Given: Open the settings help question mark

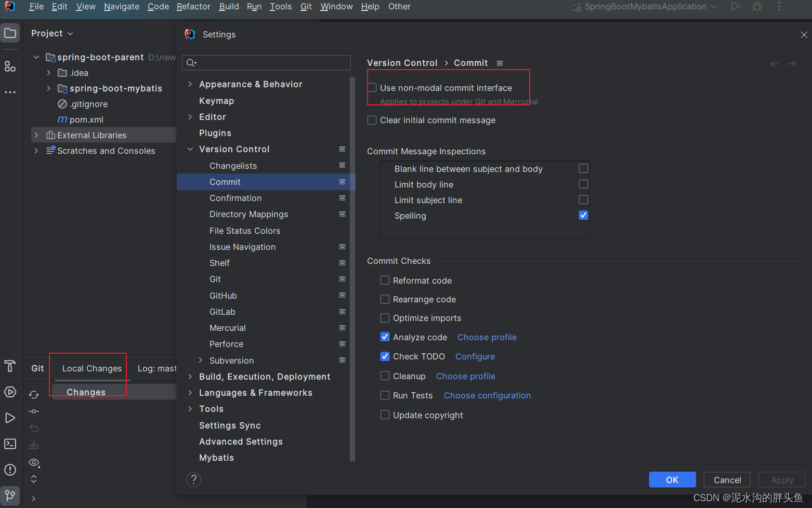Looking at the screenshot, I should [193, 479].
